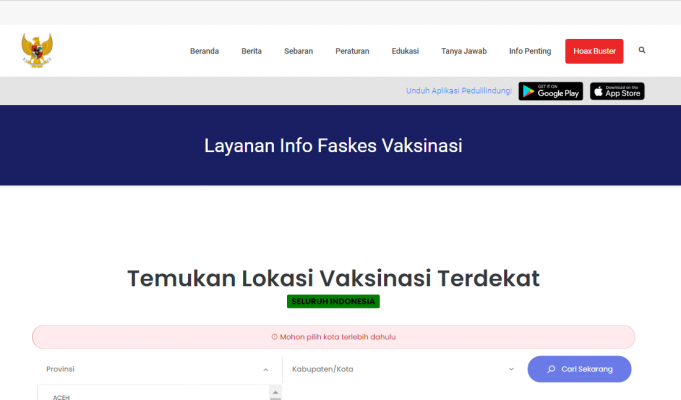
Task: Open the Sebaran menu item
Action: pos(298,51)
